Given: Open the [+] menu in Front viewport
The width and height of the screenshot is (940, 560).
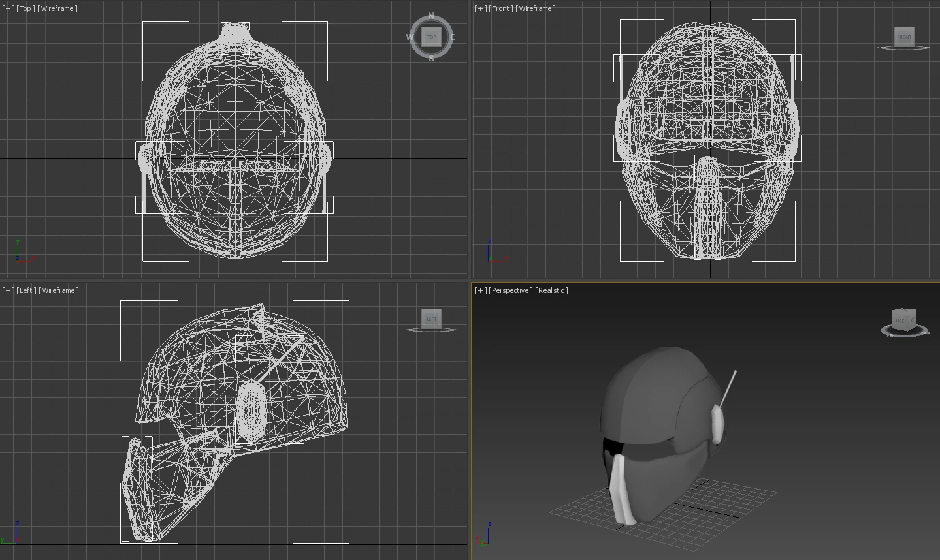Looking at the screenshot, I should (x=480, y=8).
